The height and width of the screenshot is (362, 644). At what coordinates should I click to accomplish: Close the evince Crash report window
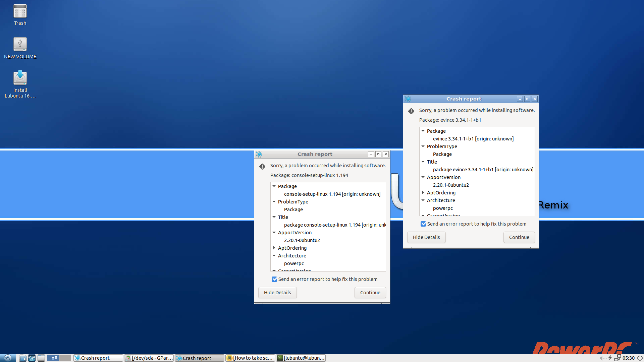pyautogui.click(x=535, y=99)
